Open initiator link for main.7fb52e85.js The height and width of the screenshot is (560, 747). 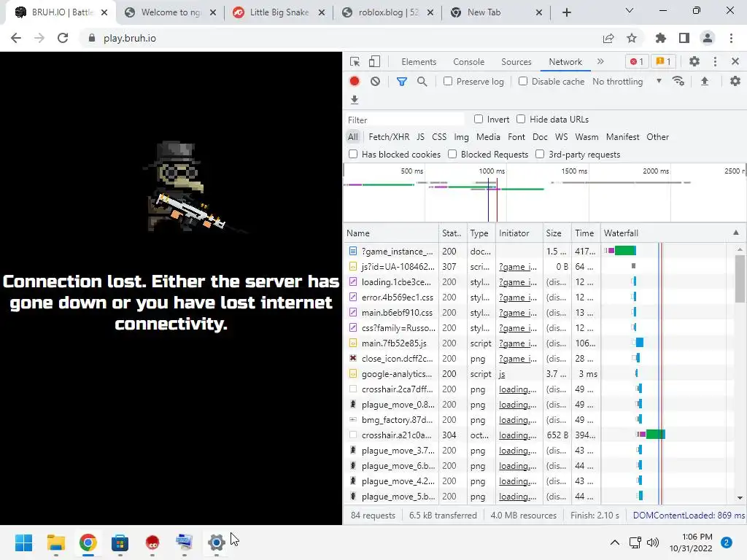pyautogui.click(x=517, y=343)
